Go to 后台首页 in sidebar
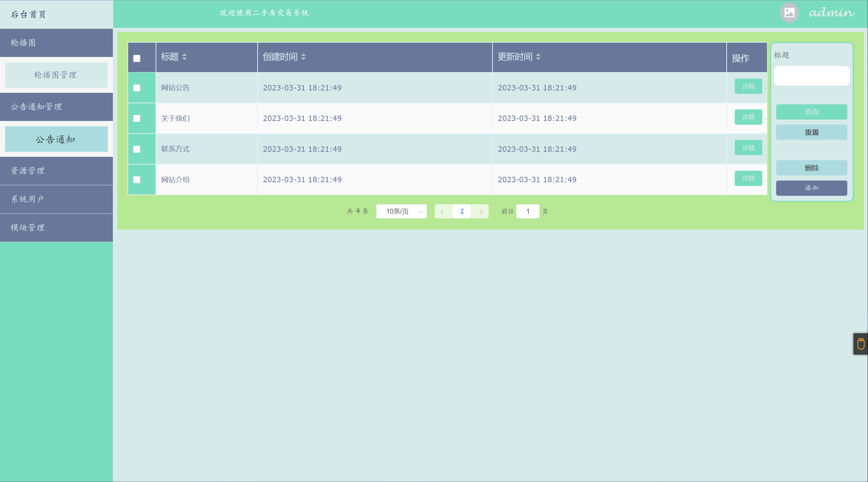 [x=28, y=14]
